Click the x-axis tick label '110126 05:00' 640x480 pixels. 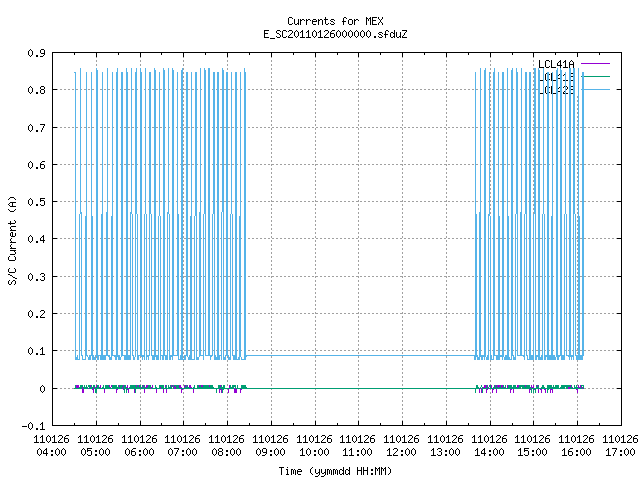point(96,446)
